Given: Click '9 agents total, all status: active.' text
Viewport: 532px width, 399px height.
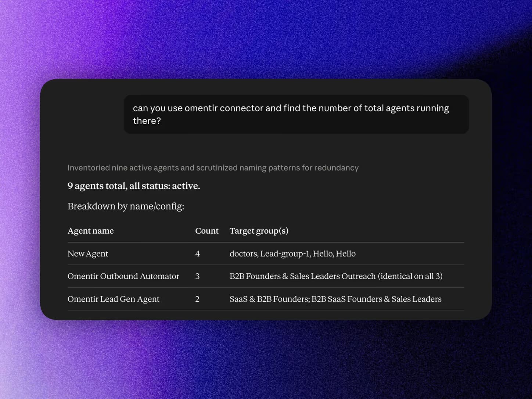Looking at the screenshot, I should pyautogui.click(x=134, y=186).
